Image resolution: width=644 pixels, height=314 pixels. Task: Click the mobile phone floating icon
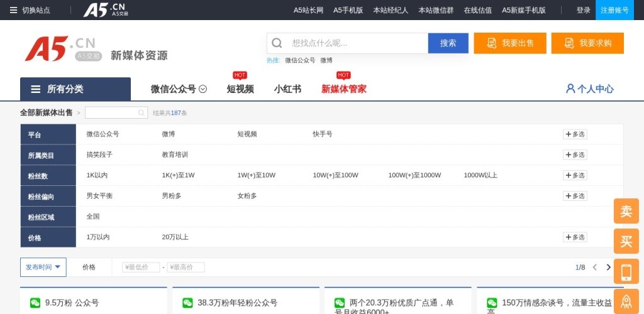(626, 271)
